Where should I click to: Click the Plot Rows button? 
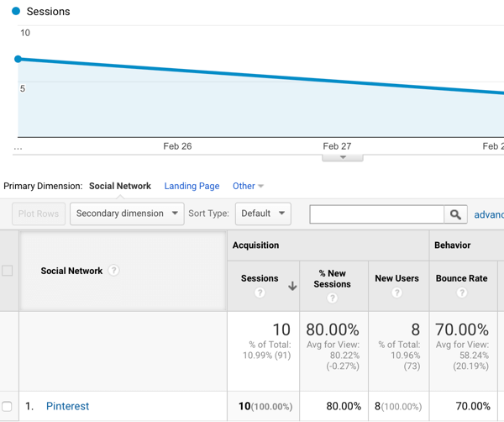[39, 214]
